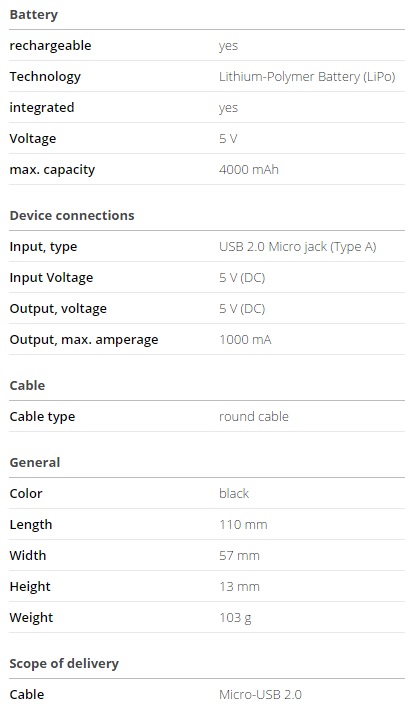
Task: Select the 103 g weight value
Action: (235, 618)
